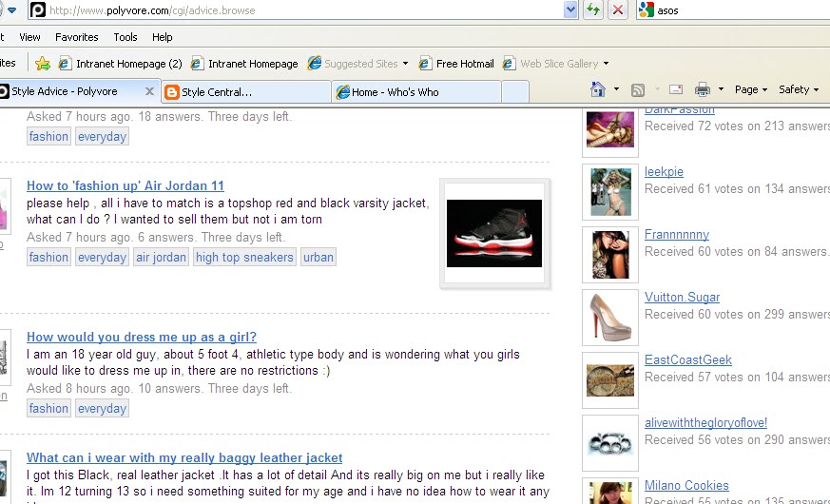Open the View menu
830x504 pixels.
point(29,37)
